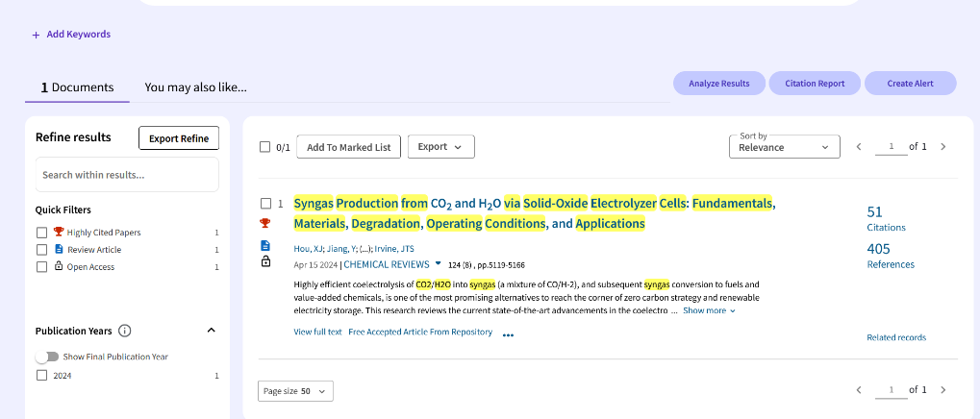Collapse the Publication Years section
This screenshot has height=419, width=980.
point(212,331)
